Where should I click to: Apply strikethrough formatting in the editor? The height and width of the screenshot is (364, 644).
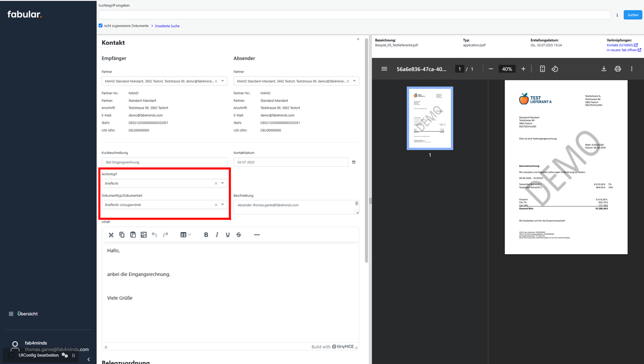239,235
